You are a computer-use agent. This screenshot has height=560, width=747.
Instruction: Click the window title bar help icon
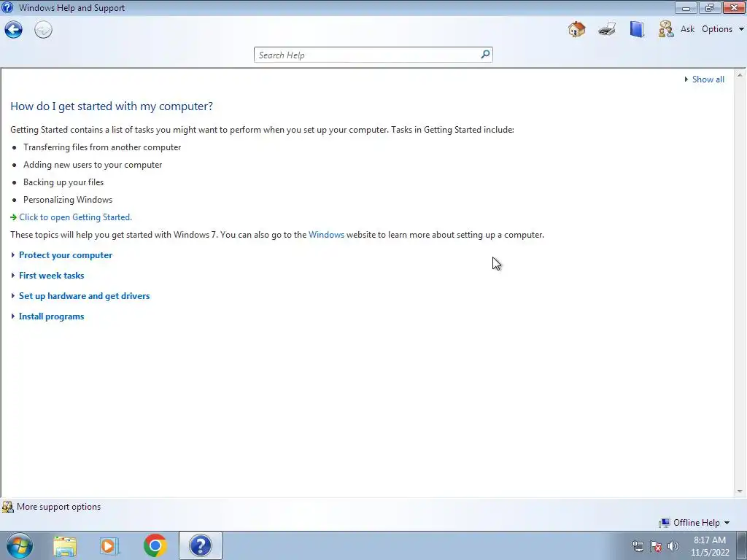(7, 7)
